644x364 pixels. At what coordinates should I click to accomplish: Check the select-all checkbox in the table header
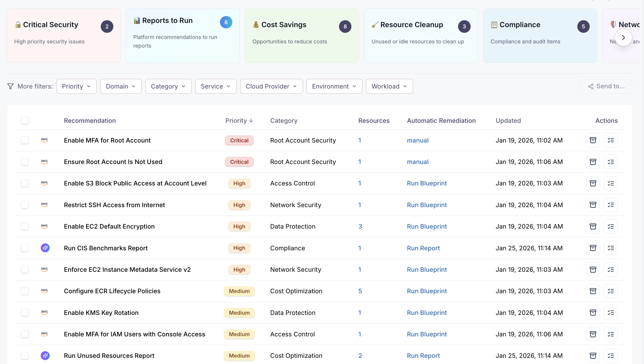click(25, 120)
